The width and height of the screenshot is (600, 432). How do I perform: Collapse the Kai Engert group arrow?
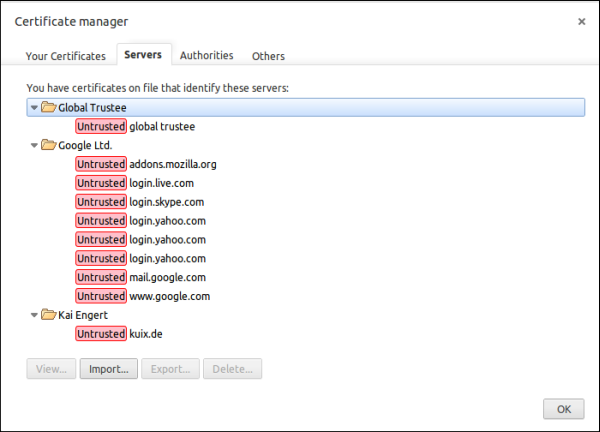pyautogui.click(x=34, y=315)
